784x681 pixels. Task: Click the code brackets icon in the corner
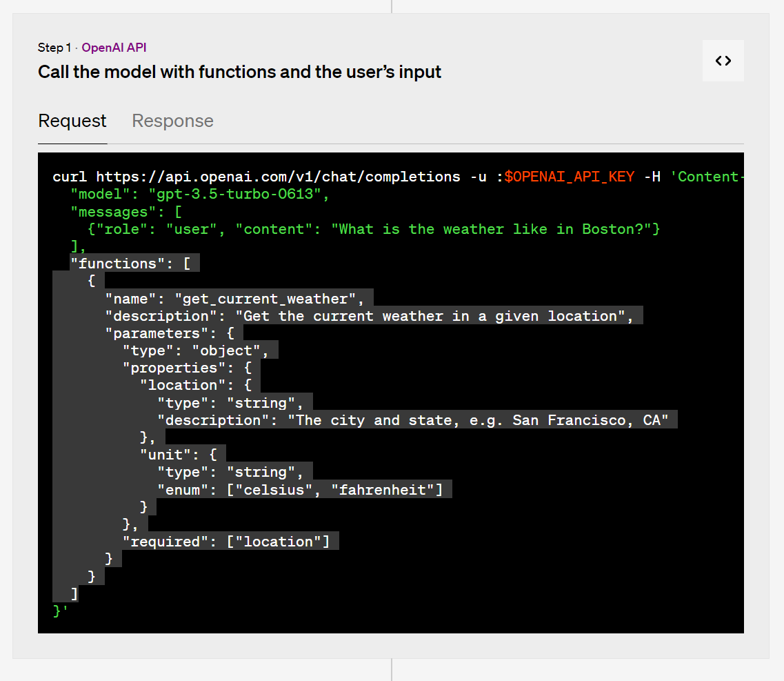[723, 61]
